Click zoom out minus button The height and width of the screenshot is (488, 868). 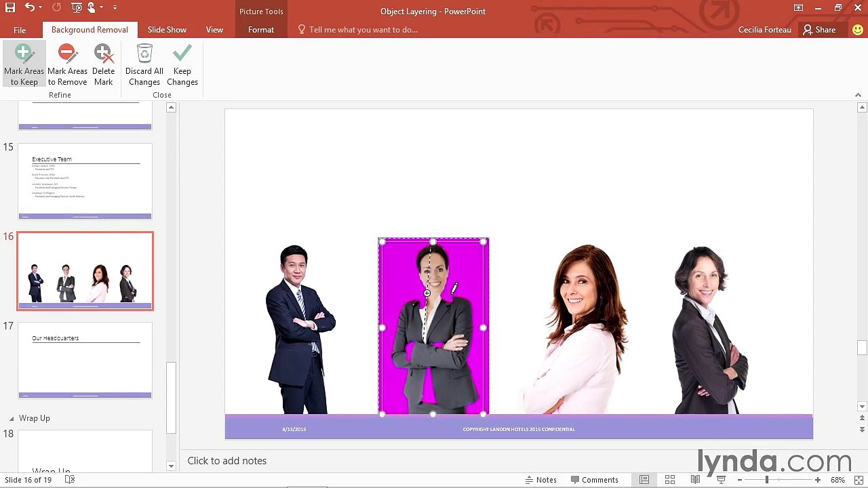point(739,480)
